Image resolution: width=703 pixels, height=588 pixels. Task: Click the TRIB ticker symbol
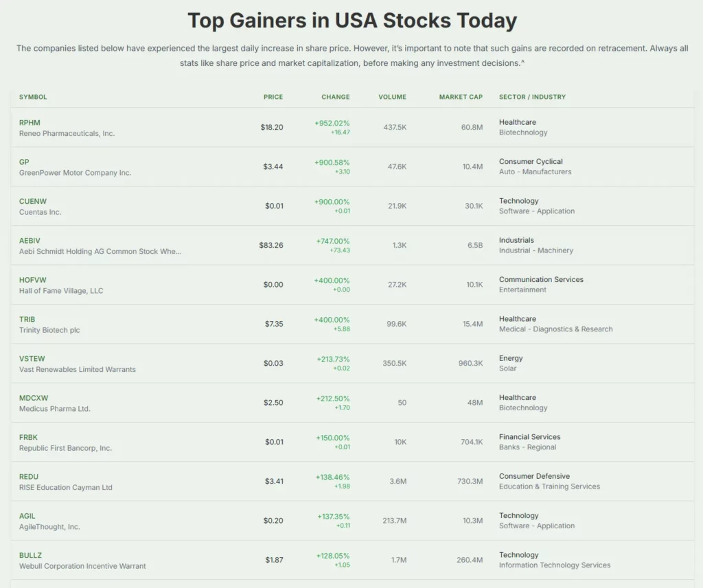point(27,319)
